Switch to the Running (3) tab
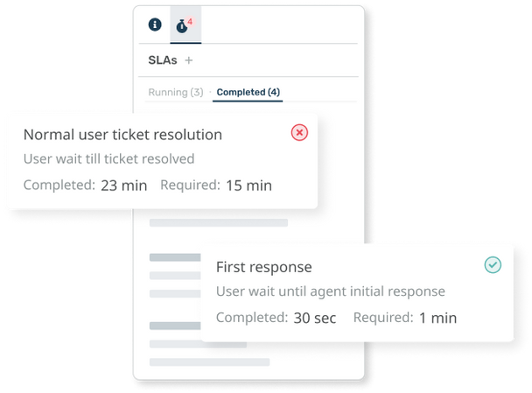The width and height of the screenshot is (532, 393). tap(176, 92)
